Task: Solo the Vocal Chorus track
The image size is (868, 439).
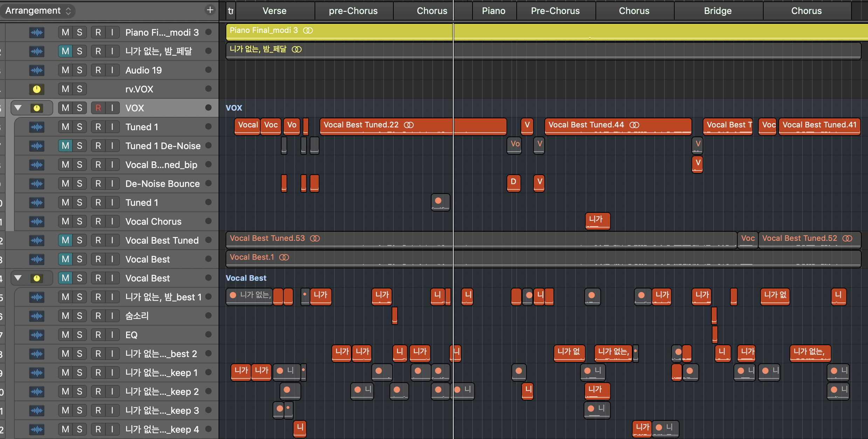Action: [x=80, y=222]
